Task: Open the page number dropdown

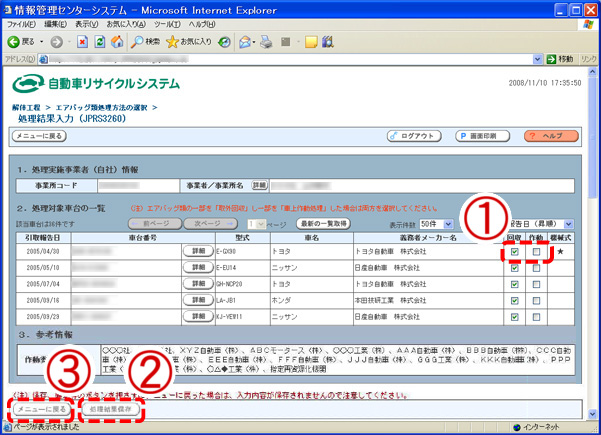Action: tap(256, 224)
